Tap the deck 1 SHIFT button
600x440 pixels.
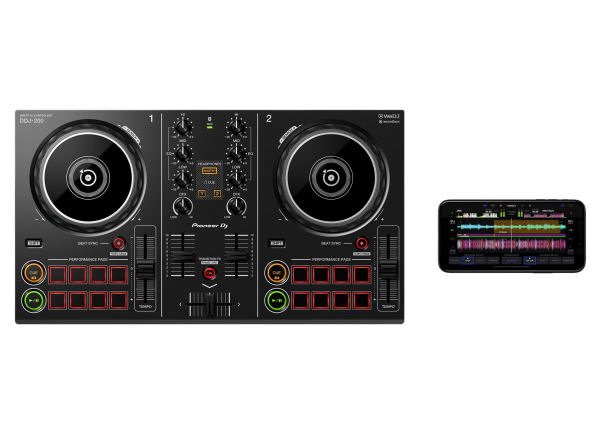34,243
